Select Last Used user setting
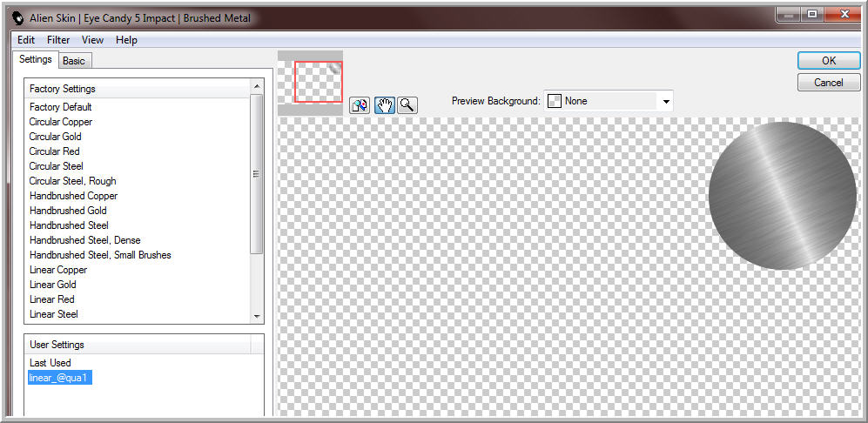 click(50, 363)
